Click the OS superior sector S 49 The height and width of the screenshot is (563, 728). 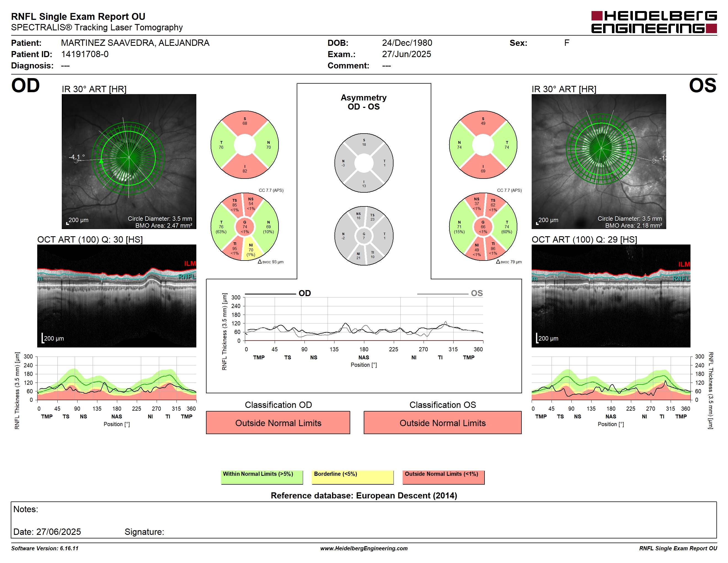click(x=483, y=121)
